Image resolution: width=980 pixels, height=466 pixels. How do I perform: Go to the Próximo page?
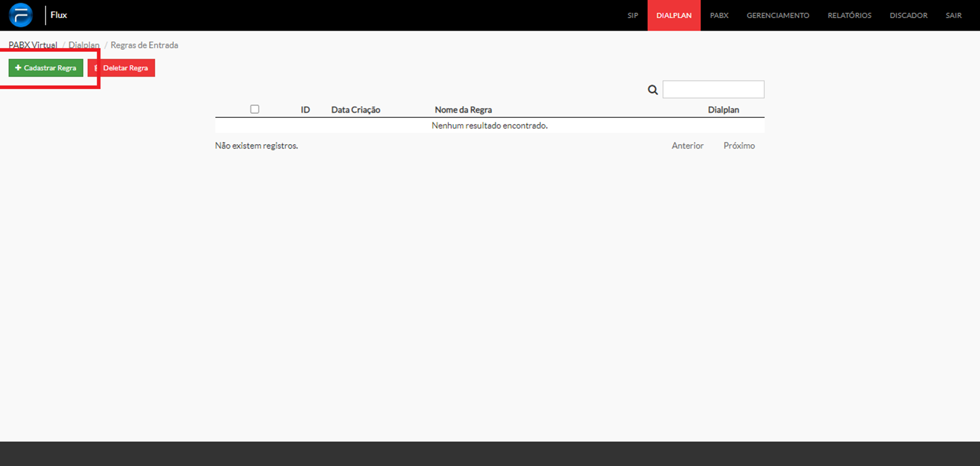pyautogui.click(x=739, y=145)
